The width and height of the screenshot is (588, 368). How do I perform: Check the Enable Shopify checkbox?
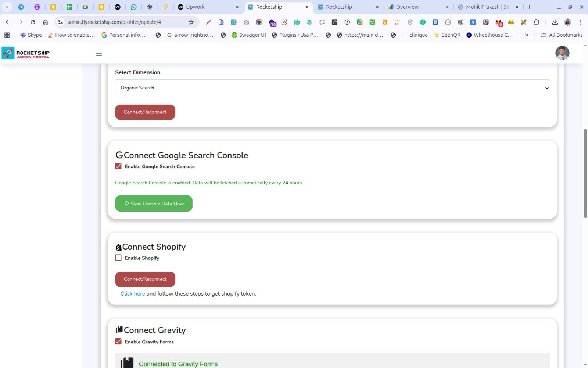pos(118,258)
